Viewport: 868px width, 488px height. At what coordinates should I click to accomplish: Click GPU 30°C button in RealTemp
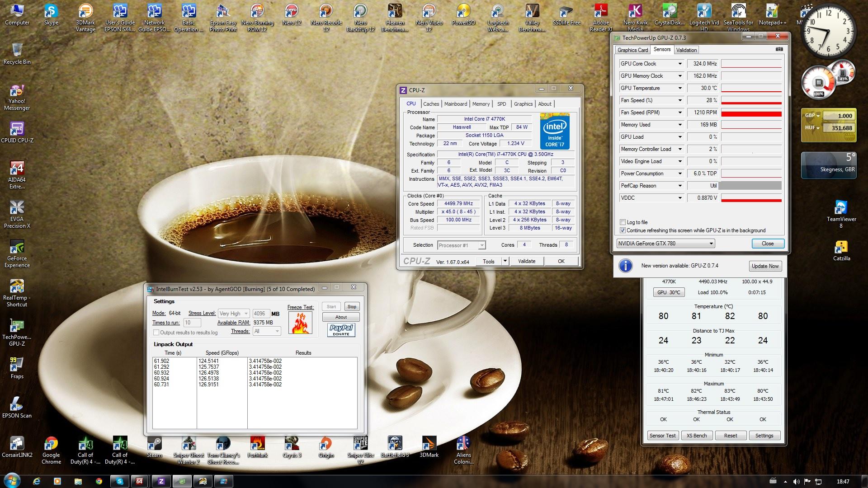click(x=669, y=292)
